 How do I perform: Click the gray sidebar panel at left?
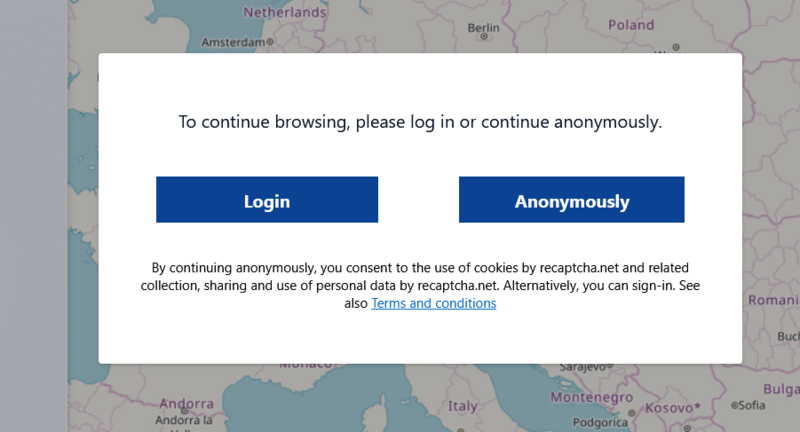point(33,216)
